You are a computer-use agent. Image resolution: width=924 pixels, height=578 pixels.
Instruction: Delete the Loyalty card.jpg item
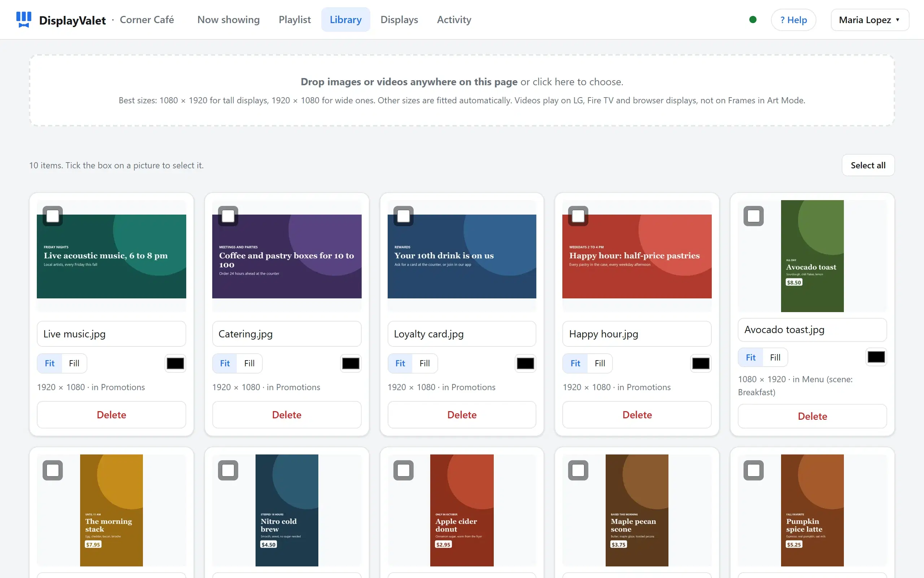(x=462, y=415)
